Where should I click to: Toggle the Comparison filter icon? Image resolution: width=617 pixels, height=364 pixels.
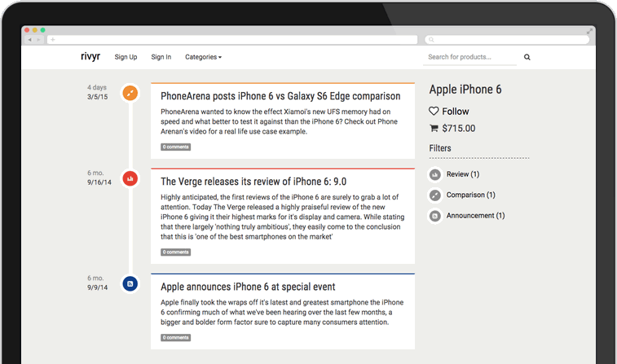coord(435,195)
